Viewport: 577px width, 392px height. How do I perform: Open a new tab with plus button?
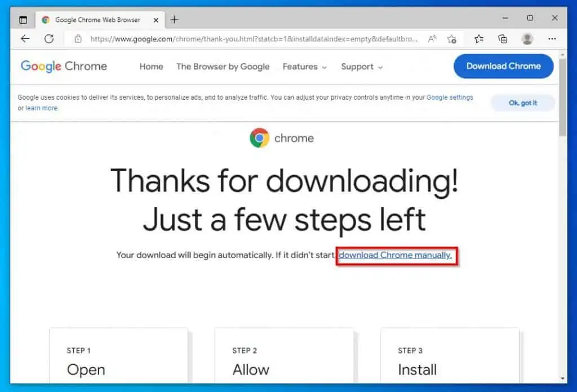(175, 20)
